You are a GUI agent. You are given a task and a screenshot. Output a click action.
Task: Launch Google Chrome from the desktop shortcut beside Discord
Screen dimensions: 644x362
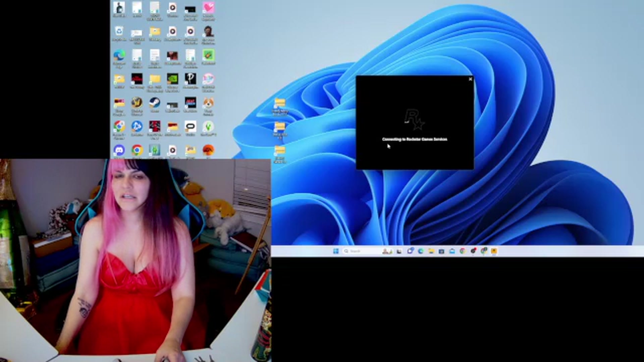tap(137, 151)
